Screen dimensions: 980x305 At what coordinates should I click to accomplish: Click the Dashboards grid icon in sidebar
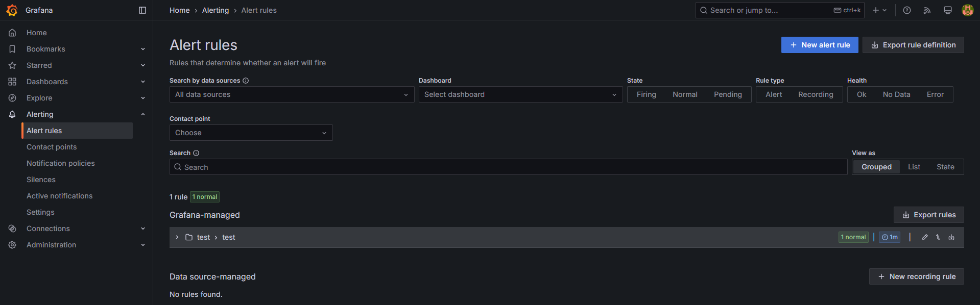[12, 82]
